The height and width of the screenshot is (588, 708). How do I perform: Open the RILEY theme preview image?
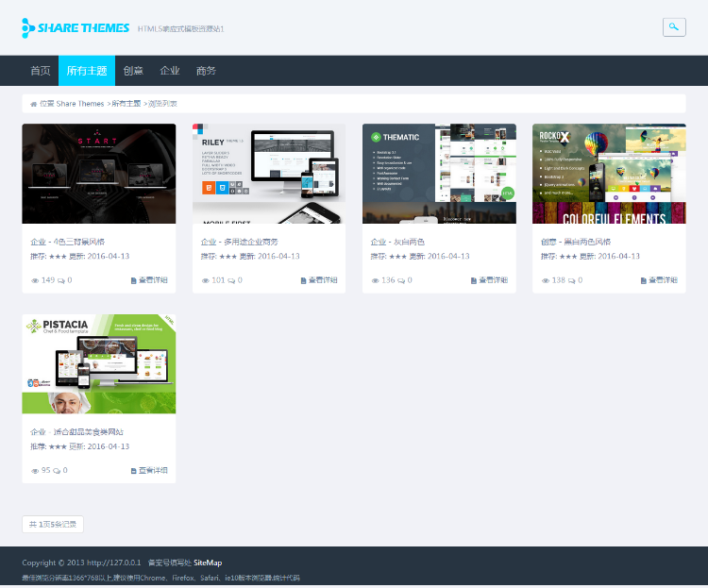click(269, 174)
